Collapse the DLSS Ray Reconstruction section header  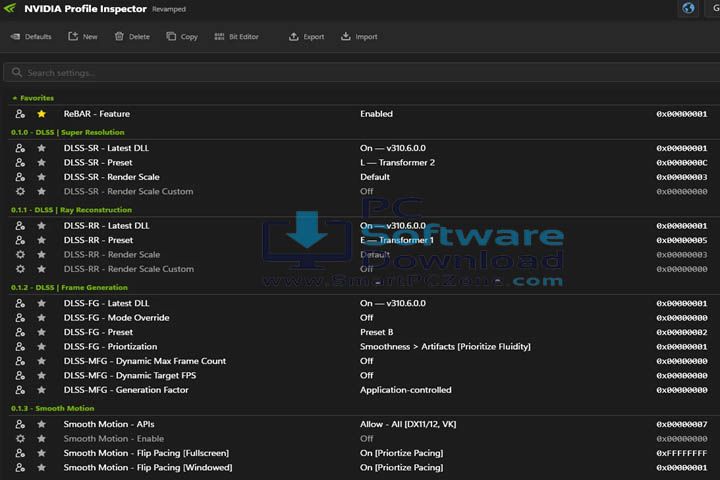(71, 210)
